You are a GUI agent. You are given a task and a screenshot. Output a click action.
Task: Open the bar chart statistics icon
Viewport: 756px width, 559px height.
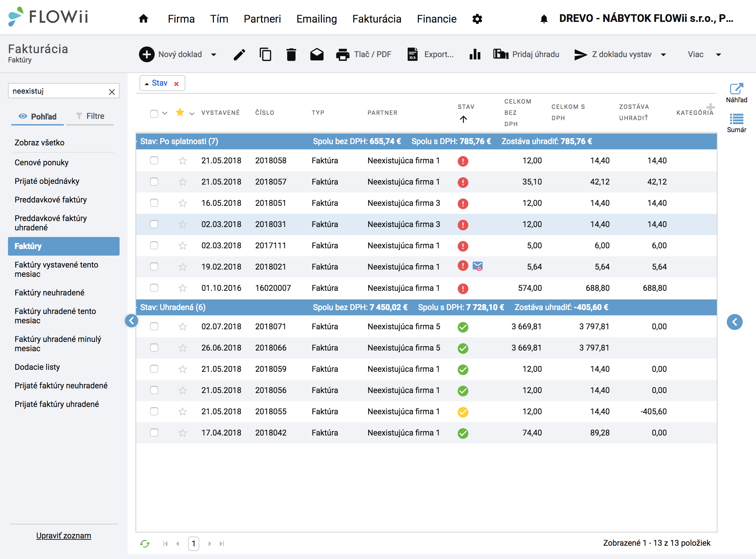[x=475, y=54]
